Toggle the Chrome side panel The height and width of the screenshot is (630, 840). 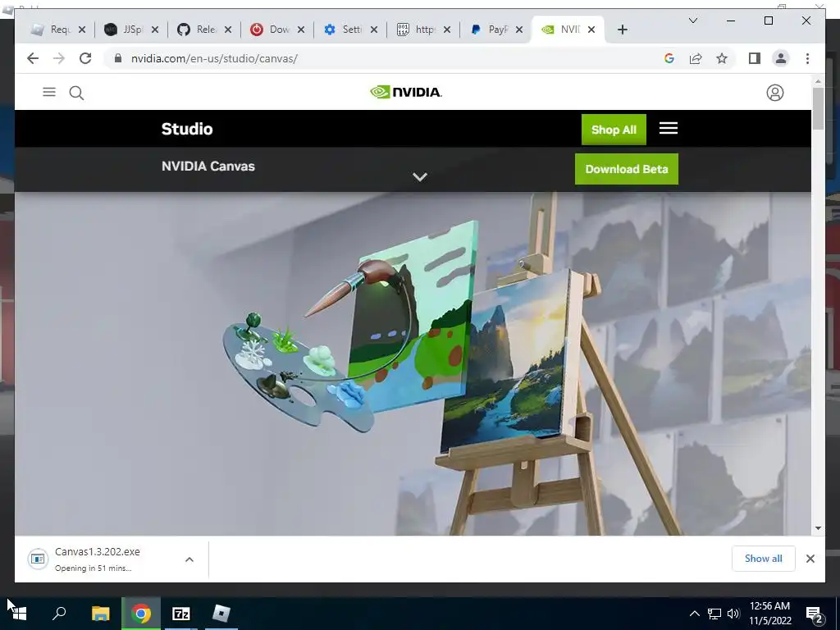pos(755,58)
